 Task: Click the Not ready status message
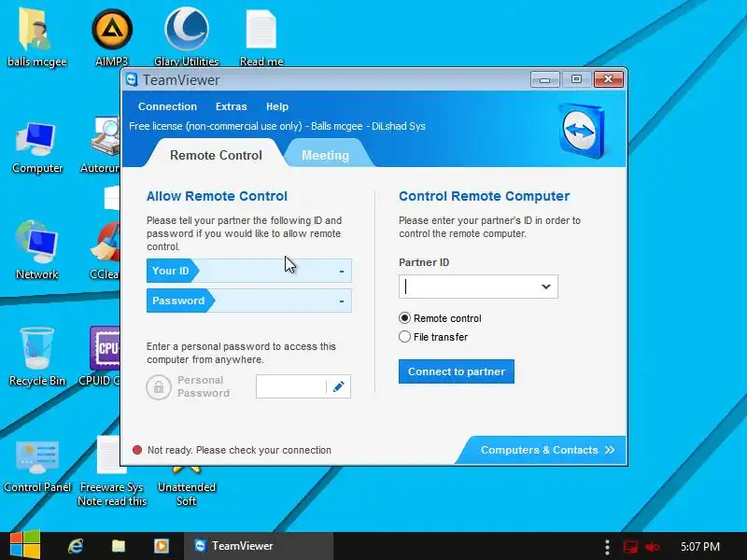(x=239, y=450)
